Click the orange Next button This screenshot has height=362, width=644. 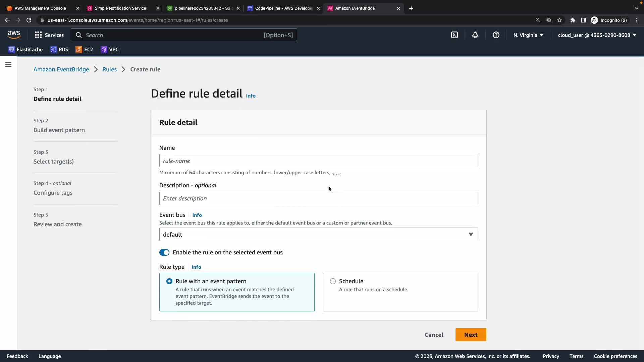[x=471, y=335]
